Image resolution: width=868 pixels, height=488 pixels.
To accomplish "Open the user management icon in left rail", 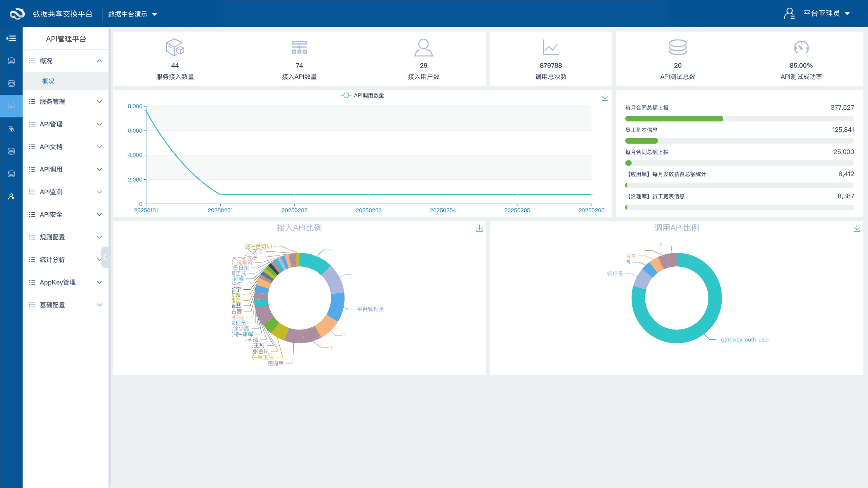I will (x=11, y=196).
